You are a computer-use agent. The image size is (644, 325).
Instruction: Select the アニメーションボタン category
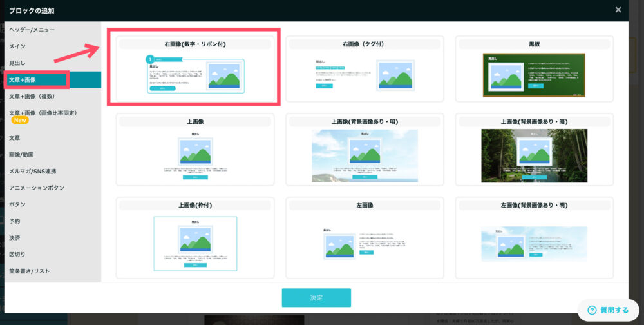coord(53,188)
